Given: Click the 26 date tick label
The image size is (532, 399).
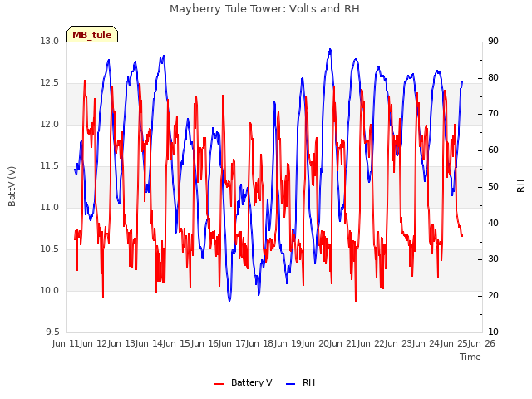Looking at the screenshot, I should tap(490, 343).
